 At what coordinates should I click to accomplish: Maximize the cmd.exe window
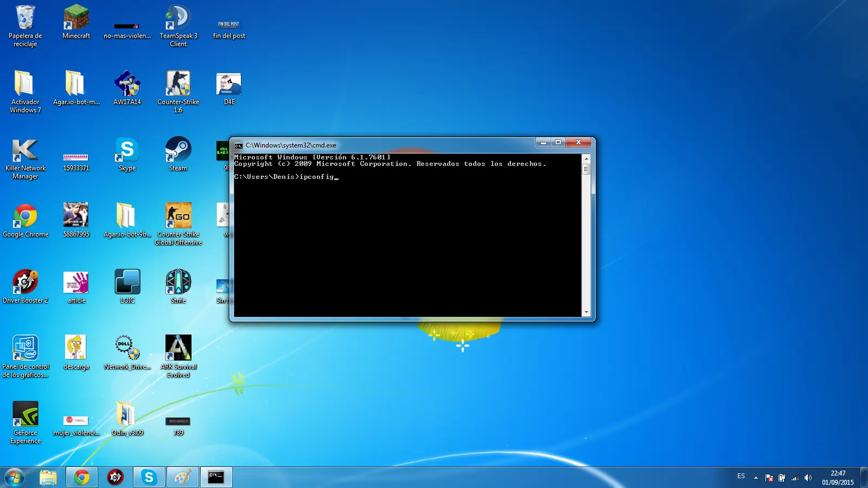[x=558, y=143]
